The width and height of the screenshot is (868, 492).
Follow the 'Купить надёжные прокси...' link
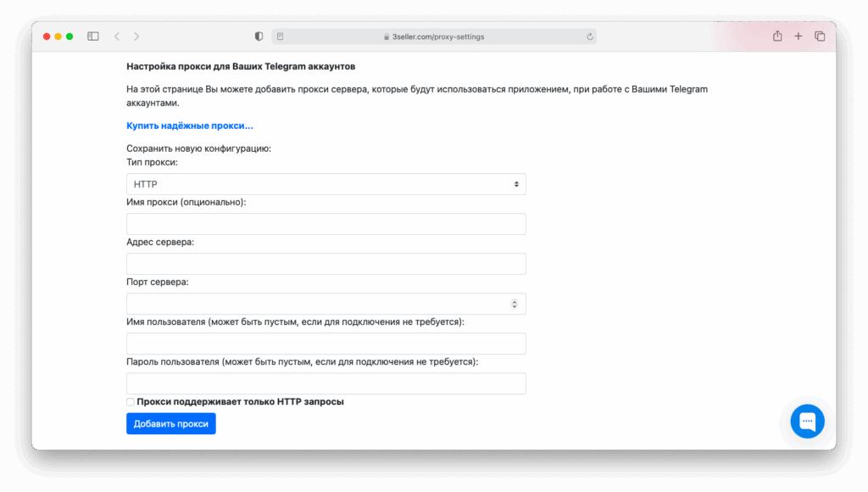[x=190, y=126]
